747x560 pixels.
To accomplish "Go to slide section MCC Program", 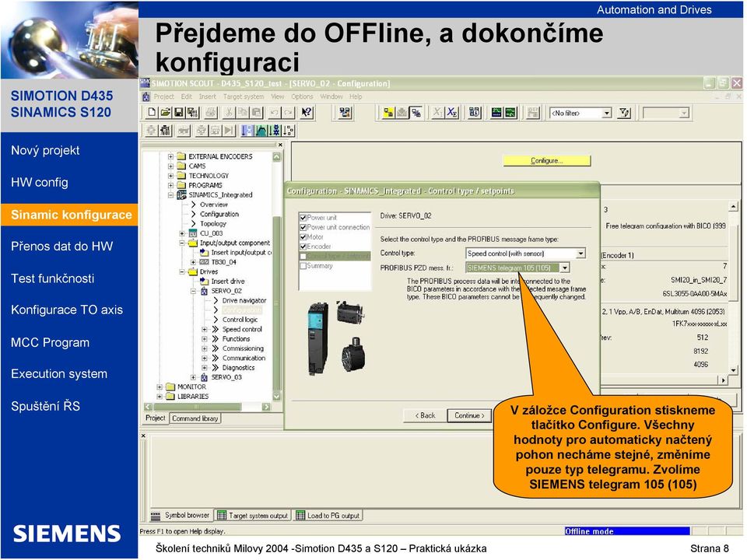I will coord(50,342).
